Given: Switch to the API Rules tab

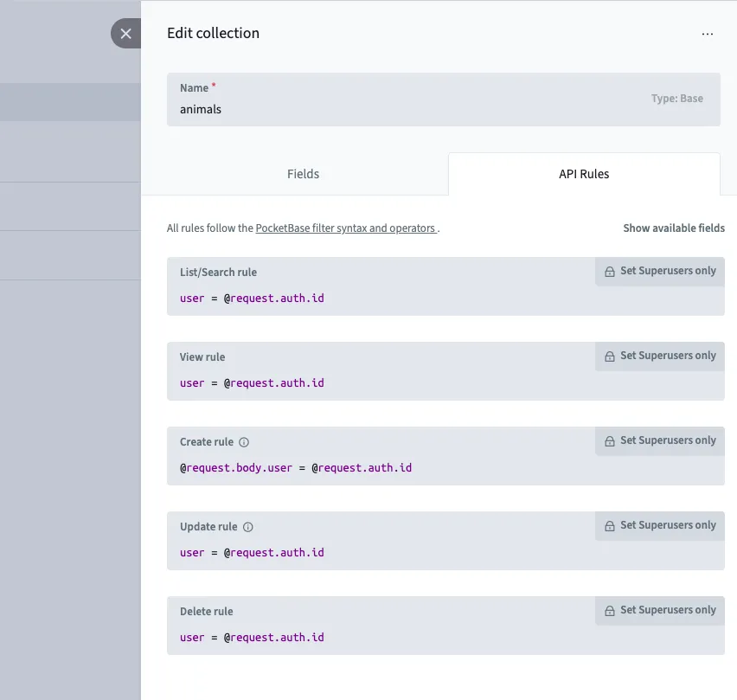Looking at the screenshot, I should (x=583, y=174).
